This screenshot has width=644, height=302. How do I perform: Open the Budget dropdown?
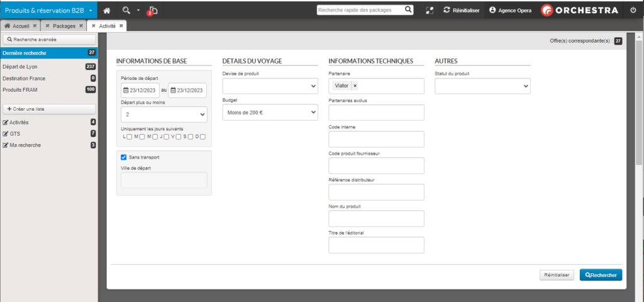pyautogui.click(x=270, y=112)
